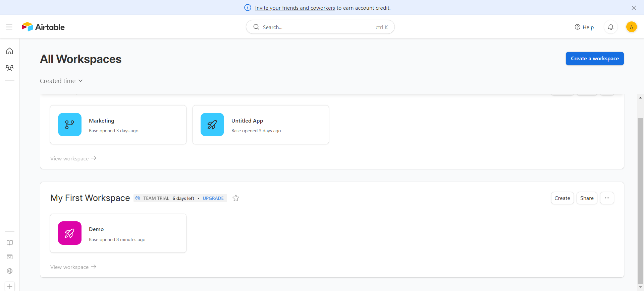Click UPGRADE link
The height and width of the screenshot is (291, 644).
coord(213,198)
